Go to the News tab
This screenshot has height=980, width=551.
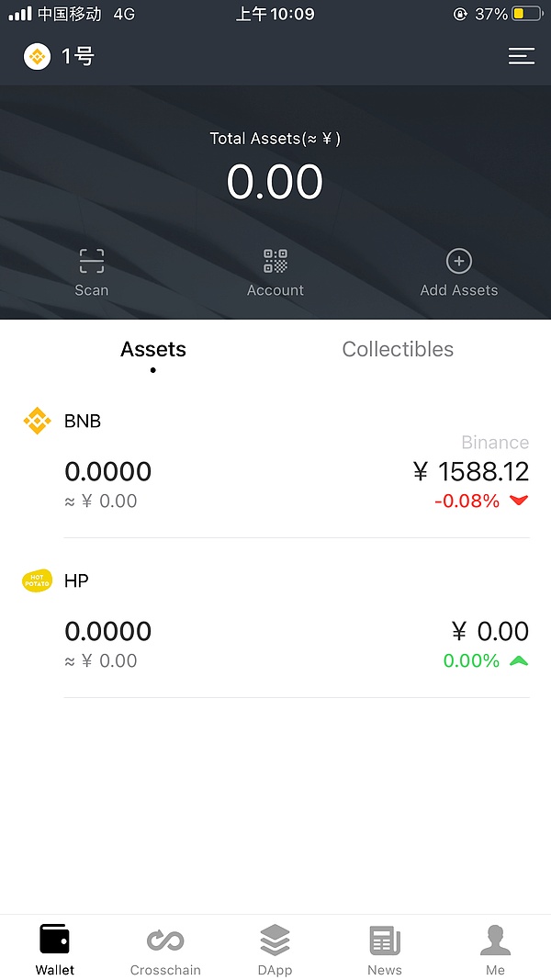coord(385,948)
